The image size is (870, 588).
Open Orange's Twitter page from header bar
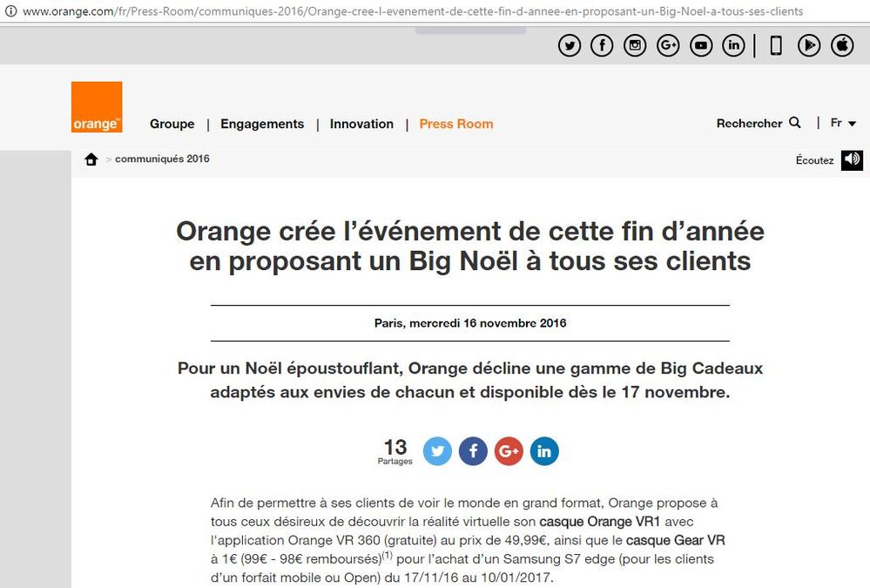tap(570, 45)
